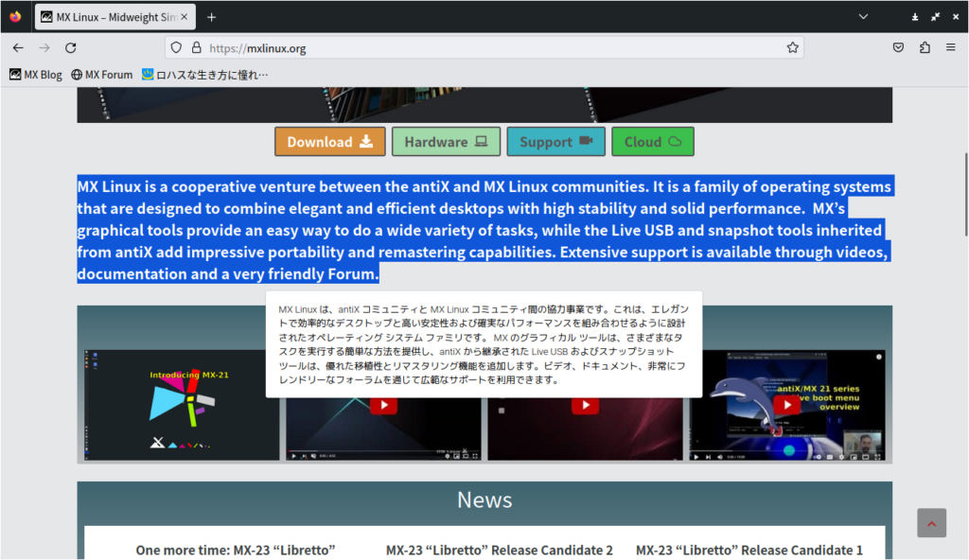Viewport: 969px width, 560px height.
Task: Click the News section heading
Action: [484, 499]
